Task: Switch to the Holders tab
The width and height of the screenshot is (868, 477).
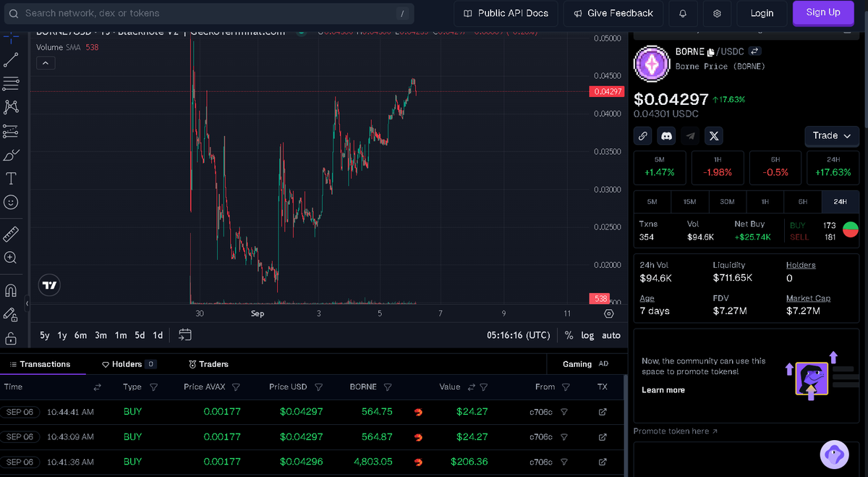Action: (128, 364)
